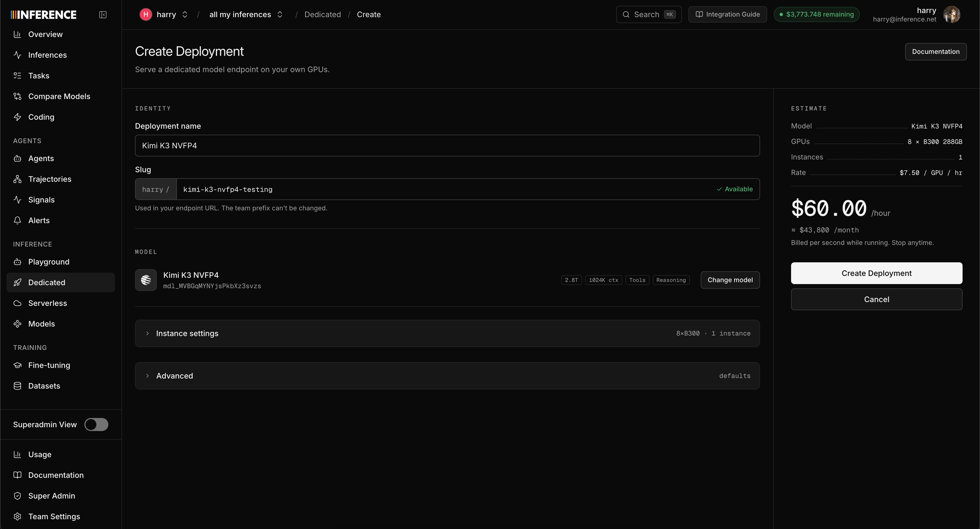The height and width of the screenshot is (529, 980).
Task: Click the Super Admin shield icon
Action: coord(17,496)
